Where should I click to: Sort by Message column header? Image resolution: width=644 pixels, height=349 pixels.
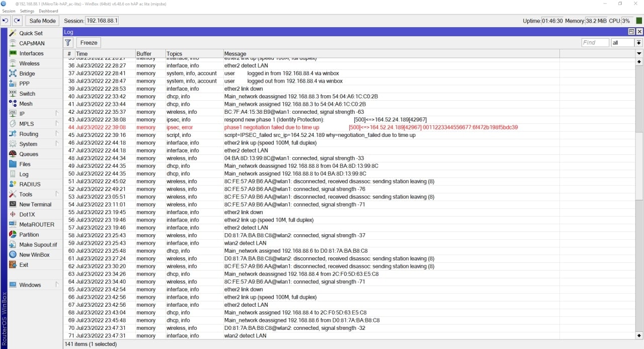pyautogui.click(x=391, y=53)
